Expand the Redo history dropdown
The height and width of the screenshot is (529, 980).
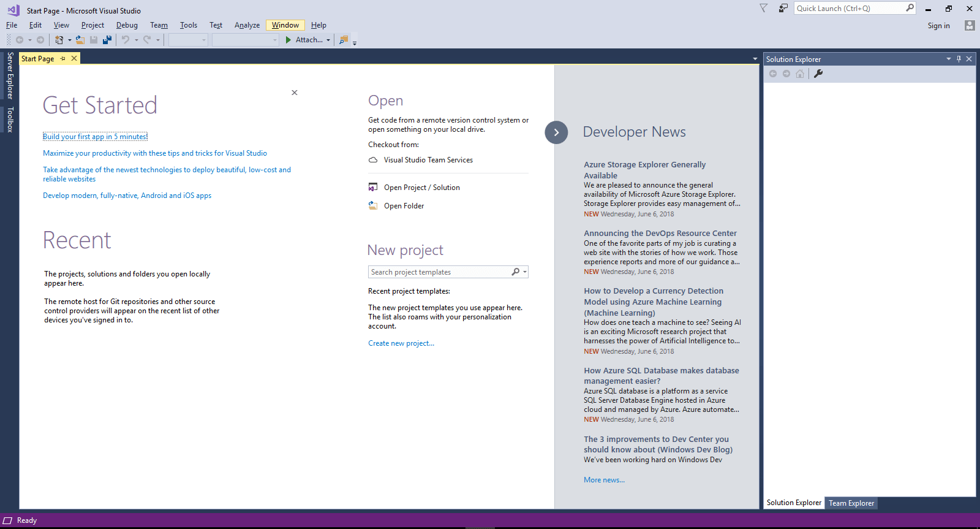[157, 40]
